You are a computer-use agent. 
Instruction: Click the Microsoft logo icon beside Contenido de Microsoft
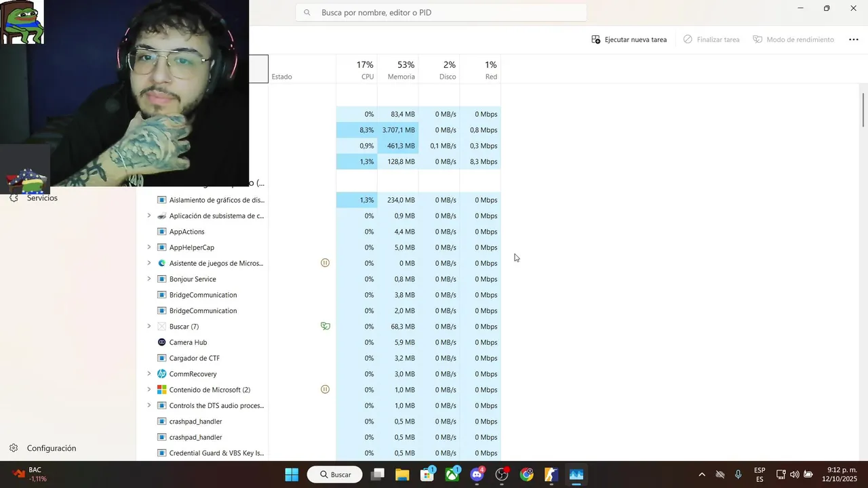click(161, 390)
